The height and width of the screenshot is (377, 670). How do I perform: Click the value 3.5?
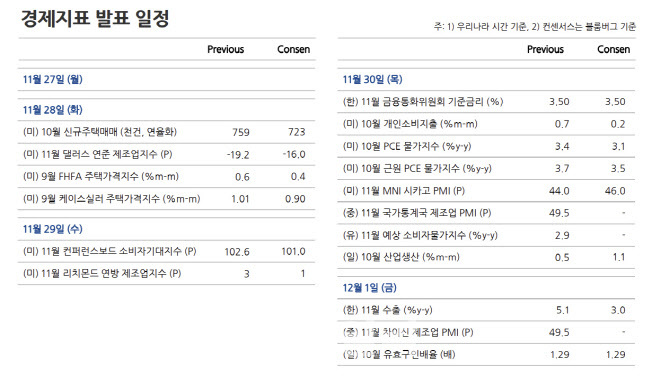(618, 168)
